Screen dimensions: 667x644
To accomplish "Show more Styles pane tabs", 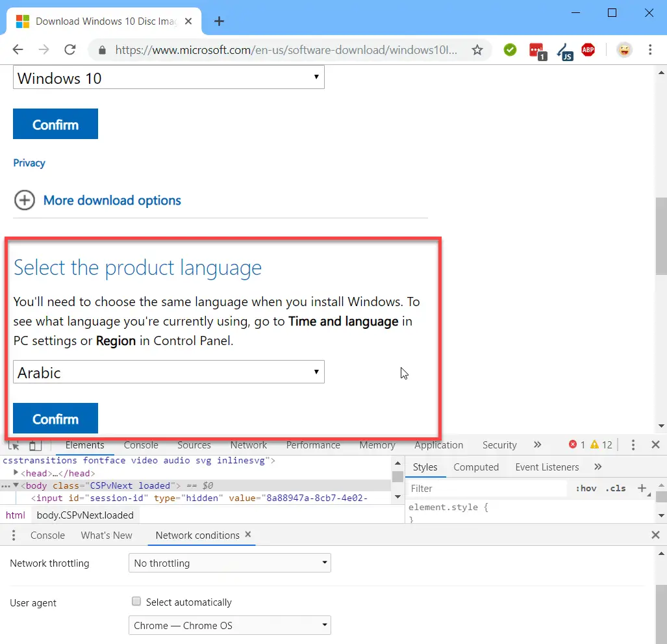I will (598, 467).
